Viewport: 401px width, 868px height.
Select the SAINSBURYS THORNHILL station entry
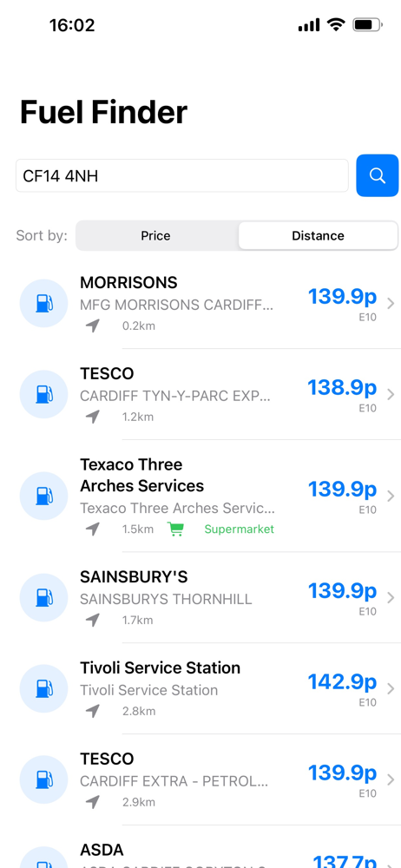click(200, 598)
